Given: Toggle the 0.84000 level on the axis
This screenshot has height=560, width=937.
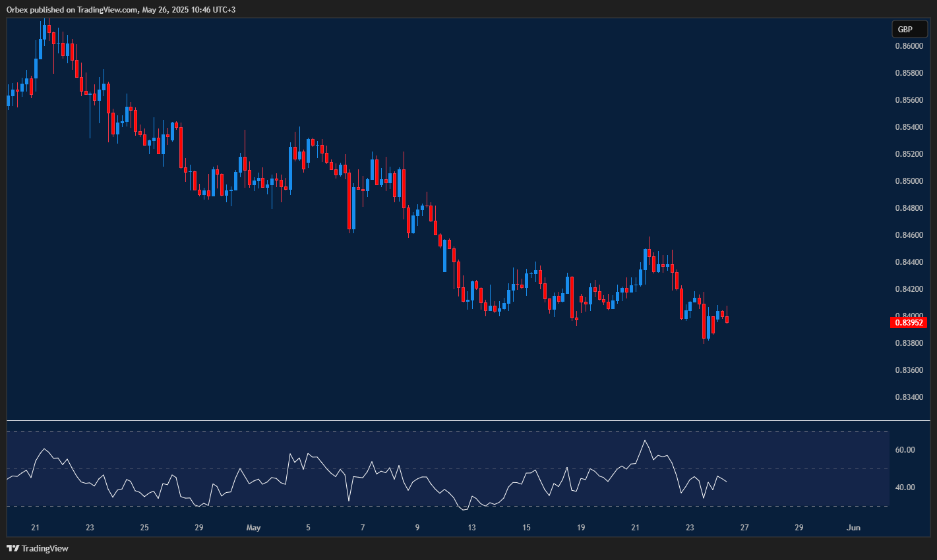Looking at the screenshot, I should pos(909,316).
